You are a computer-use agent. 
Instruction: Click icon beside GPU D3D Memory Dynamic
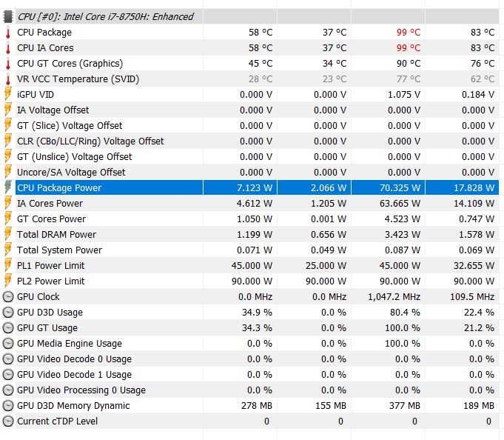[8, 405]
